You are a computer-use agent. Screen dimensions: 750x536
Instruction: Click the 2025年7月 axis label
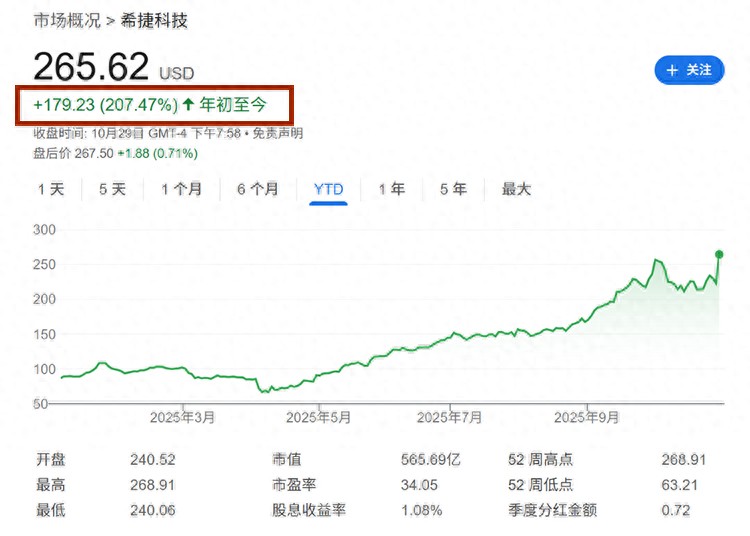click(x=450, y=417)
